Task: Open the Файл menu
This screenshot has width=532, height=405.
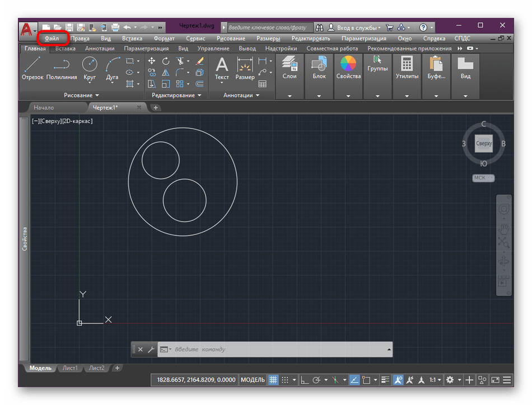Action: pos(52,39)
